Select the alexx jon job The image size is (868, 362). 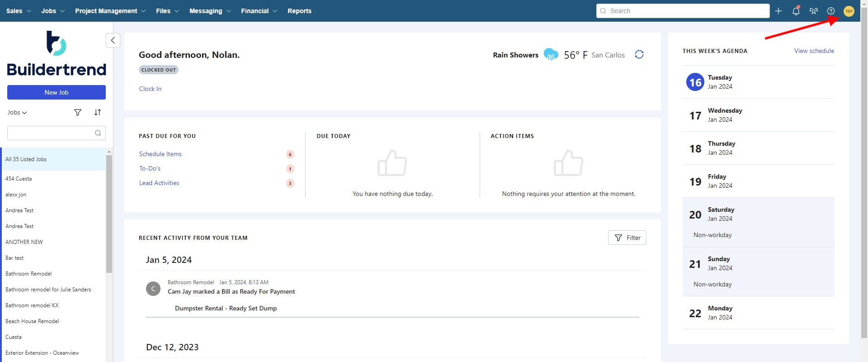pos(53,195)
